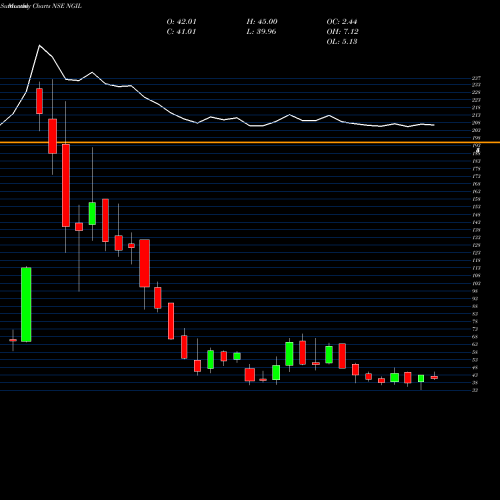Click the peak of the white moving-average line
The width and height of the screenshot is (500, 500).
click(39, 46)
